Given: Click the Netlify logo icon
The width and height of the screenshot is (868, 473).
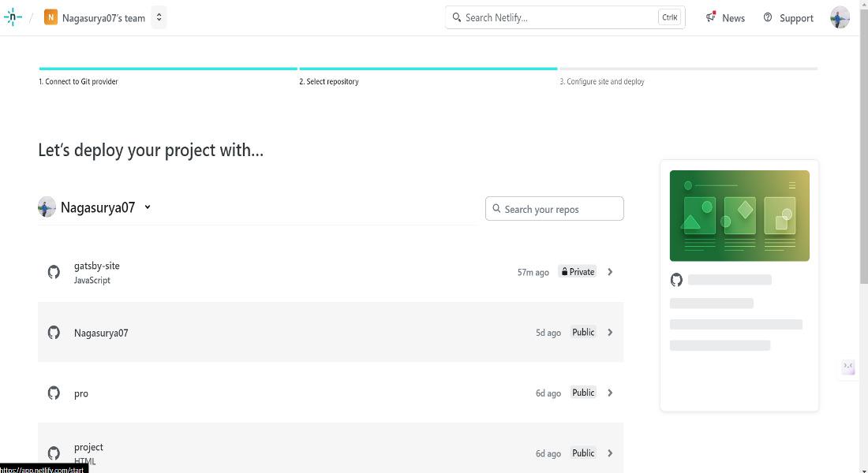Looking at the screenshot, I should (x=13, y=17).
